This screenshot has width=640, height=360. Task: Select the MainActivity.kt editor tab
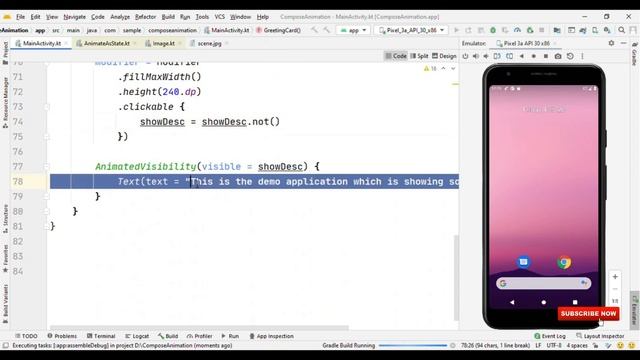pos(41,43)
